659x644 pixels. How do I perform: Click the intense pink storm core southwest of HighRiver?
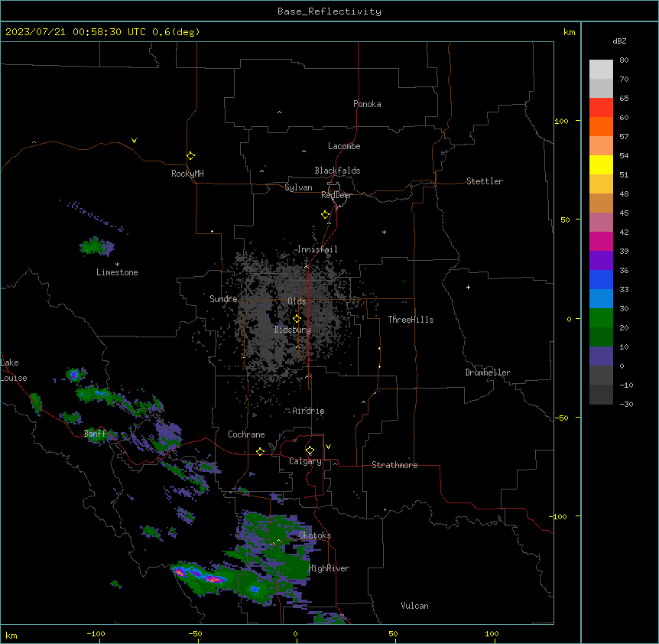point(214,580)
